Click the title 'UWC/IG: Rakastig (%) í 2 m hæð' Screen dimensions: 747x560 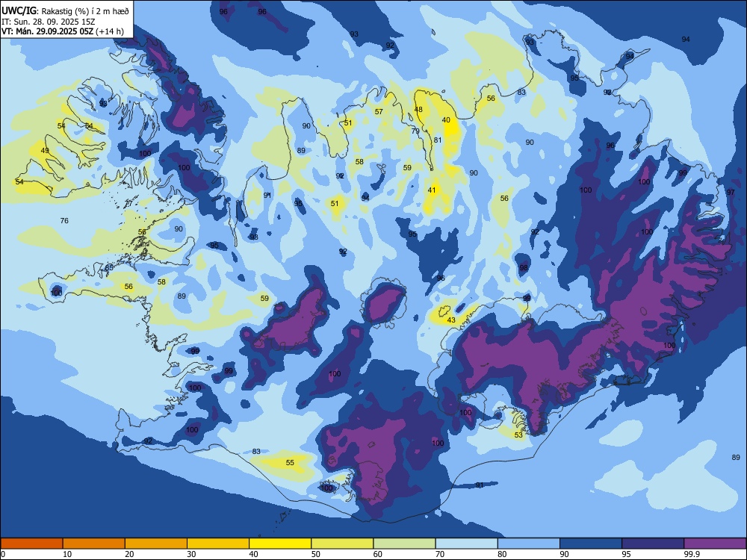(65, 11)
